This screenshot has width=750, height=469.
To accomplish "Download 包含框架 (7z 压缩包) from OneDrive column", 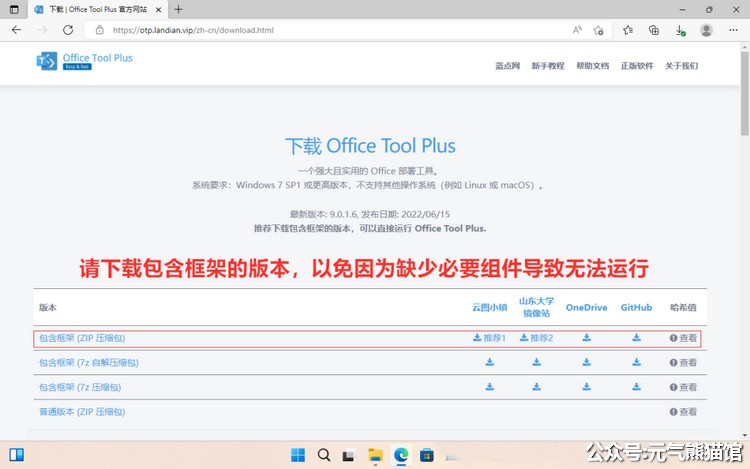I will click(586, 387).
